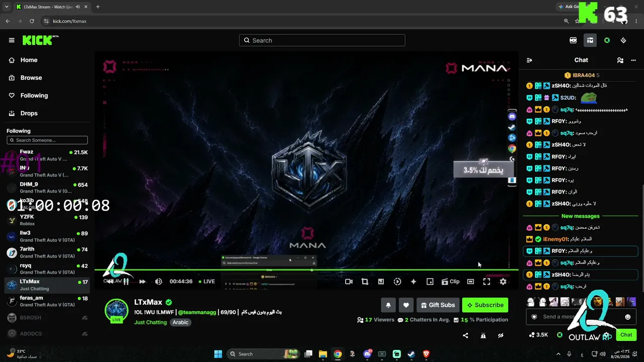
Task: Report the stream with the alert icon
Action: point(483,335)
